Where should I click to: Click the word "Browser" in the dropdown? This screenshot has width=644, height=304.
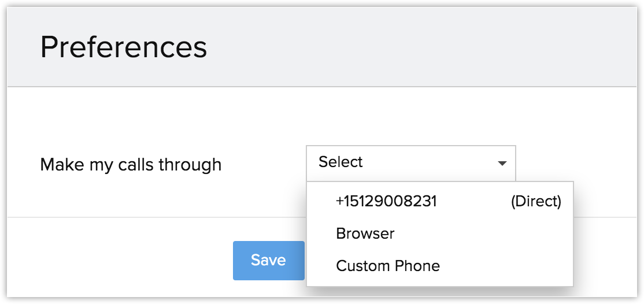pyautogui.click(x=365, y=233)
